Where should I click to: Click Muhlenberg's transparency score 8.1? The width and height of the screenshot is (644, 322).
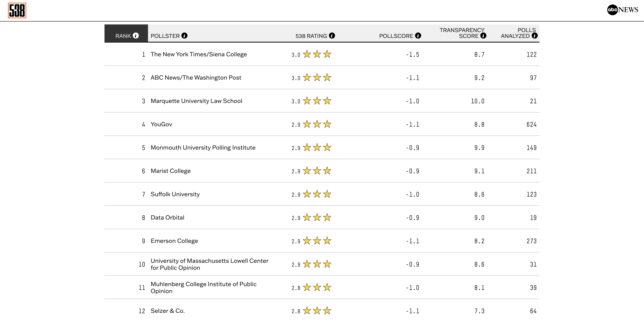479,288
